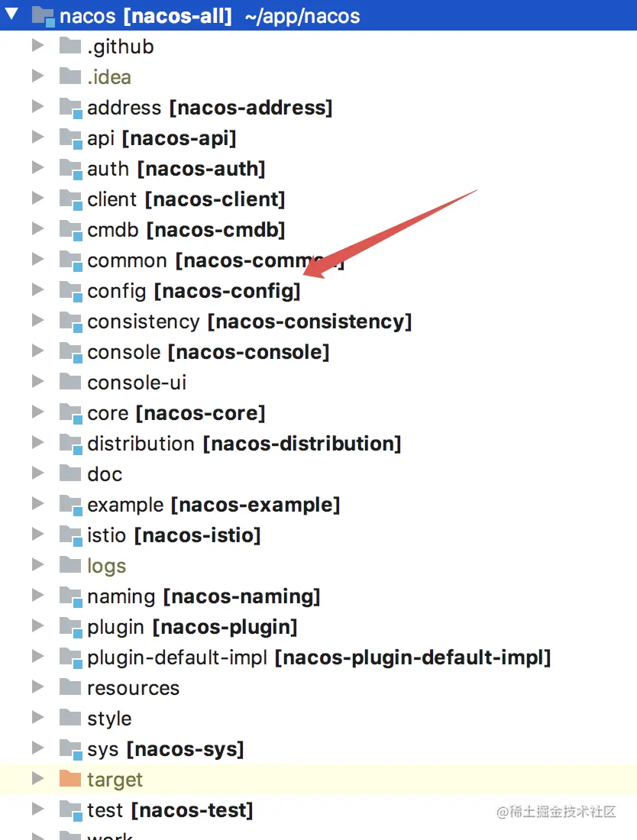Expand the nacos-console module node
The height and width of the screenshot is (840, 637).
(x=38, y=352)
